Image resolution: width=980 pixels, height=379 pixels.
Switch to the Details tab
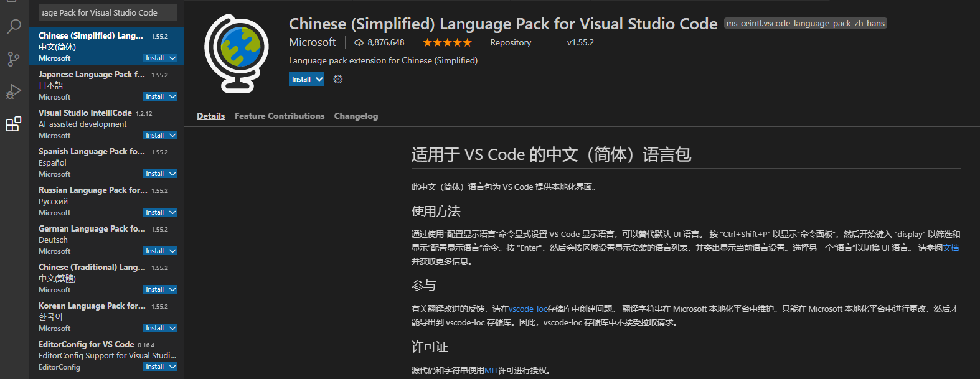tap(211, 116)
